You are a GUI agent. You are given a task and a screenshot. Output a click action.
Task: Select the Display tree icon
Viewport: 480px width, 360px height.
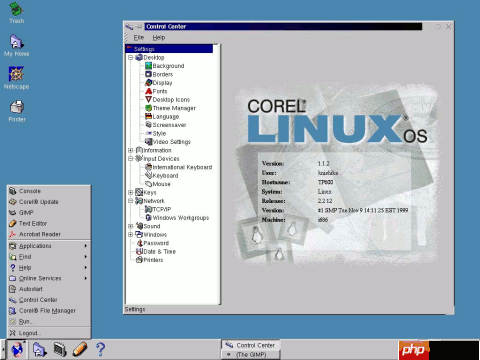(x=149, y=82)
